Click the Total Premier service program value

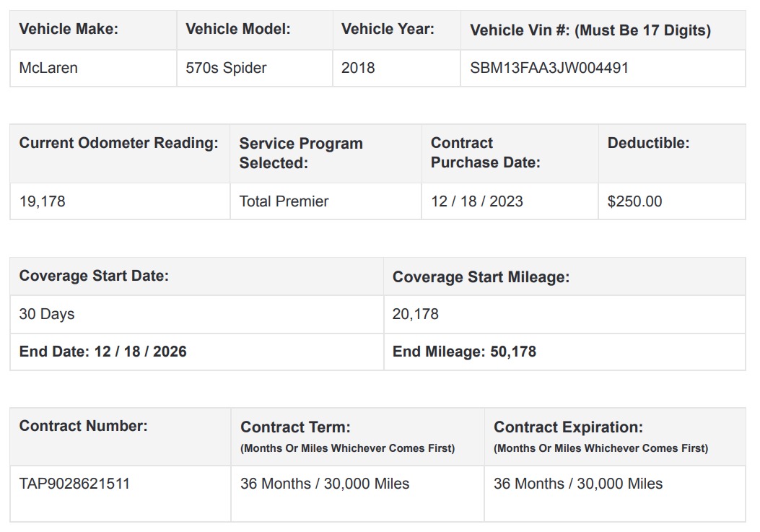[x=284, y=201]
